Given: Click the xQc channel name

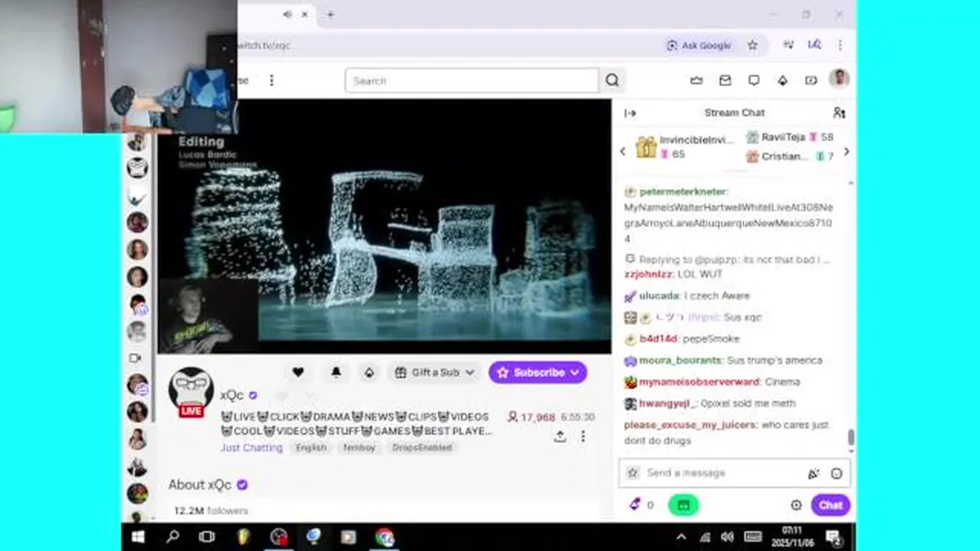Looking at the screenshot, I should pos(231,395).
